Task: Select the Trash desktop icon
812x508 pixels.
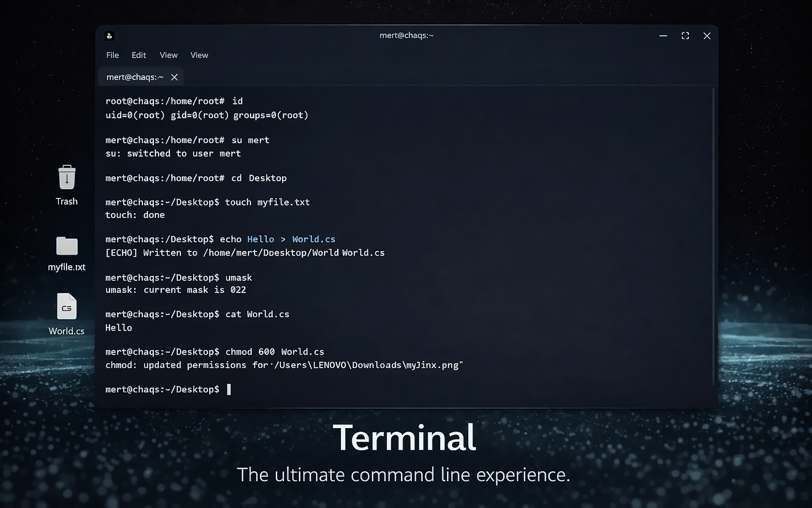Action: [x=67, y=177]
